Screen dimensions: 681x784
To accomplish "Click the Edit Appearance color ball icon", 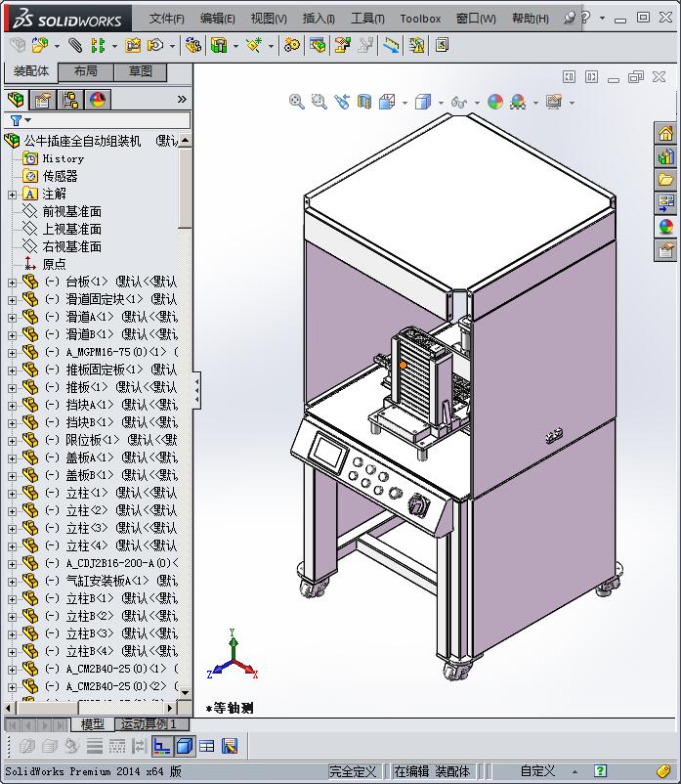I will (495, 102).
